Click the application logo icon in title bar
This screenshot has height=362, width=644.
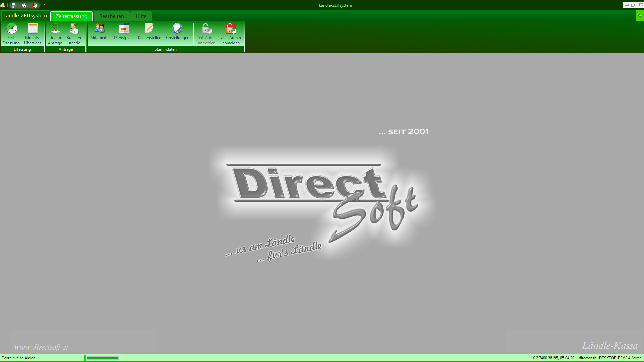[x=3, y=5]
